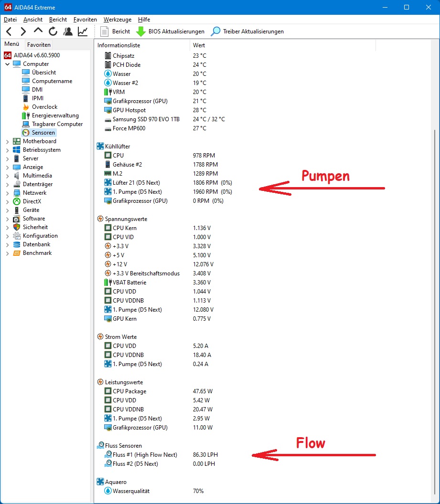
Task: Open BIOS Aktualisierungen with the green arrow
Action: [170, 31]
